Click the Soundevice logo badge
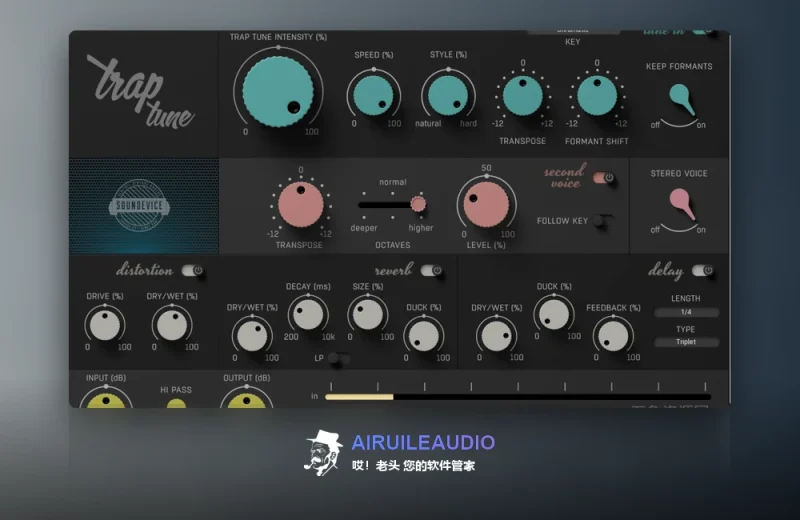Image resolution: width=800 pixels, height=520 pixels. tap(139, 206)
